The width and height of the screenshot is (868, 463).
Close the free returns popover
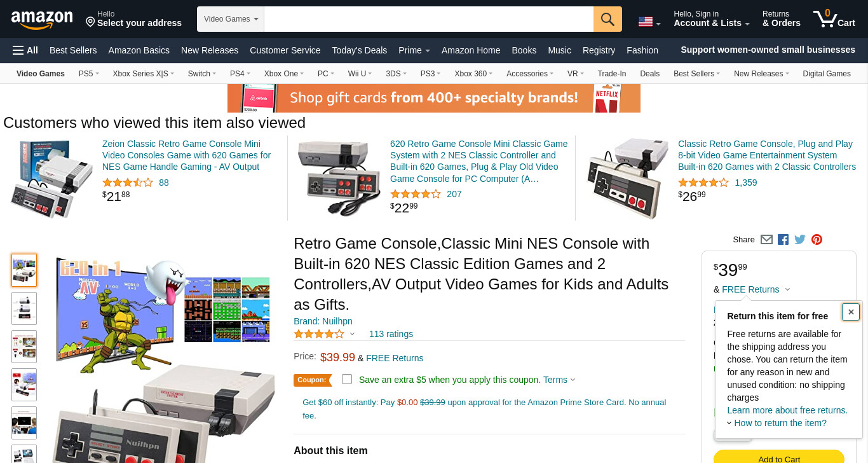(851, 312)
